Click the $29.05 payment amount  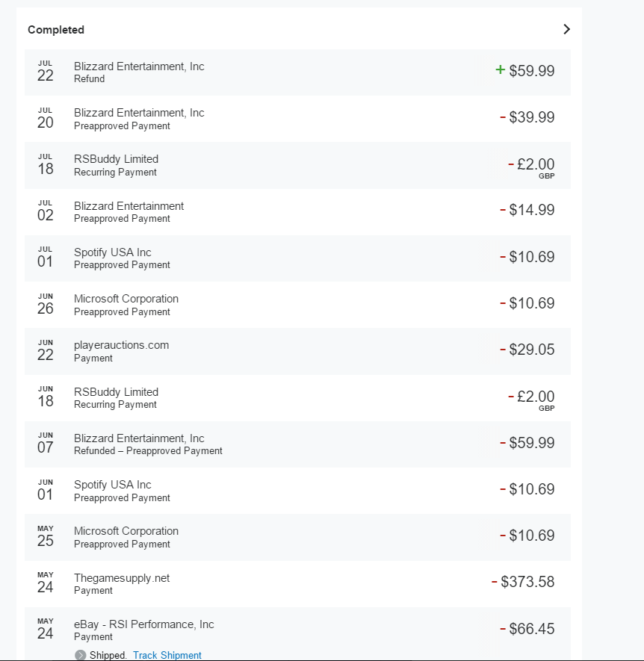[x=531, y=350]
